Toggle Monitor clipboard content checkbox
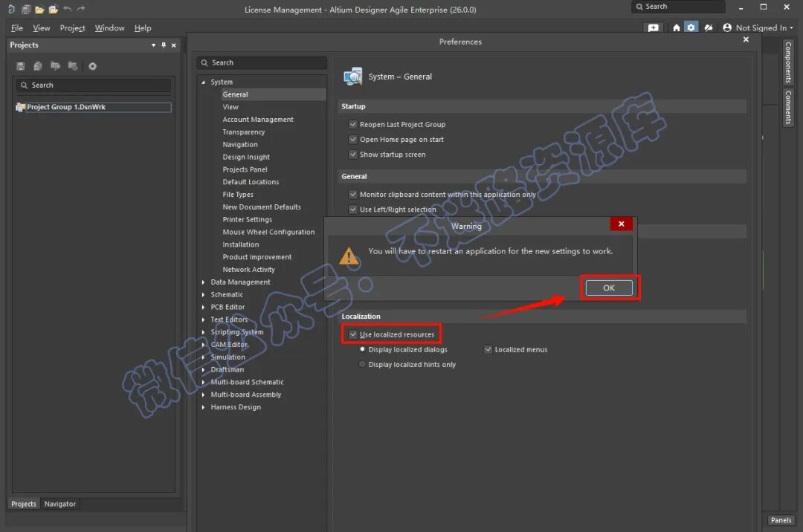The width and height of the screenshot is (803, 532). point(353,195)
